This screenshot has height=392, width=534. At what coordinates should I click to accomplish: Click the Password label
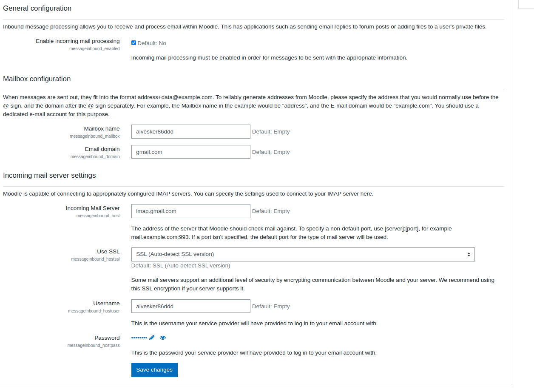pyautogui.click(x=107, y=338)
